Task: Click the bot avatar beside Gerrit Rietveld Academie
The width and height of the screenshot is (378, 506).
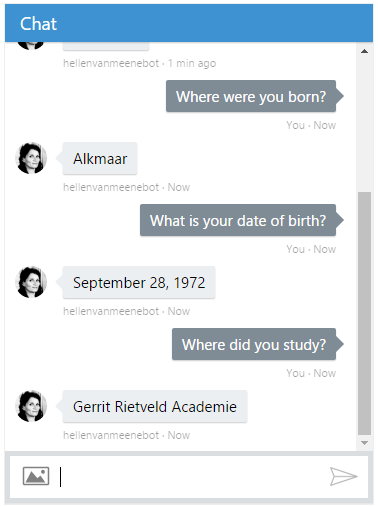Action: click(x=31, y=406)
